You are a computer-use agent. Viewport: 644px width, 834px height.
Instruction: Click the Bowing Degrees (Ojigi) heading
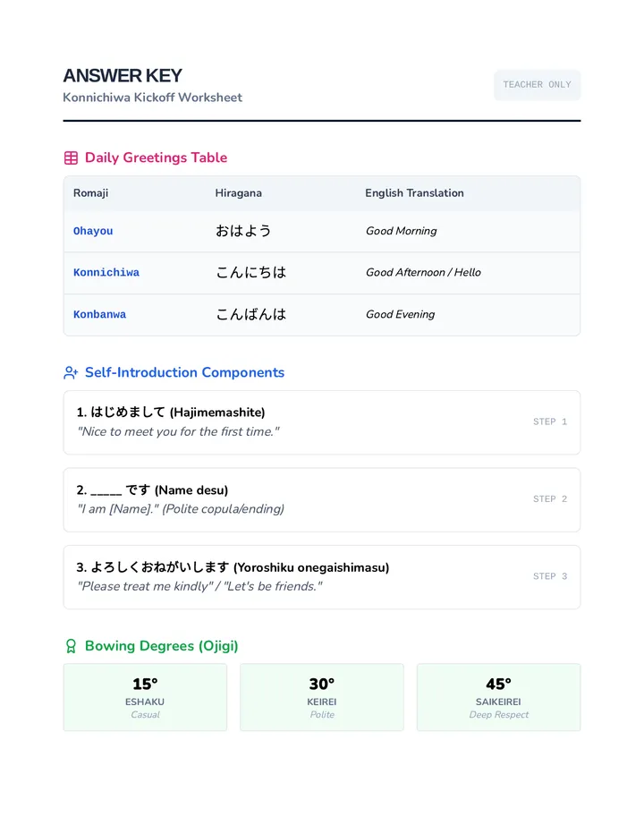coord(162,646)
